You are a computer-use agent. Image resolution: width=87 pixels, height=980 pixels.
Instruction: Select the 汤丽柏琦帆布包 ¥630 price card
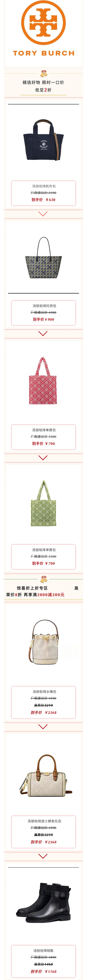[43, 193]
